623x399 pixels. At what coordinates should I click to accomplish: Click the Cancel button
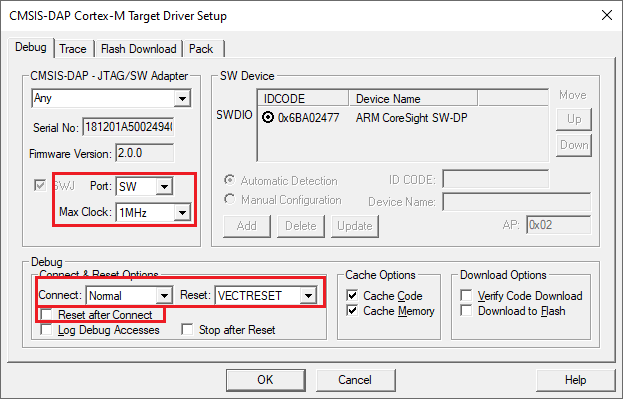[355, 380]
